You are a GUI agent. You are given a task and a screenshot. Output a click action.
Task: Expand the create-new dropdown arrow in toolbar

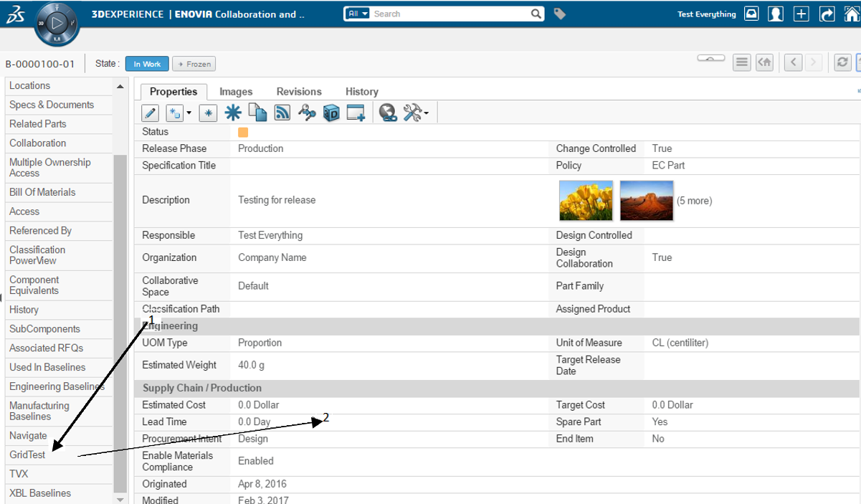pyautogui.click(x=189, y=113)
